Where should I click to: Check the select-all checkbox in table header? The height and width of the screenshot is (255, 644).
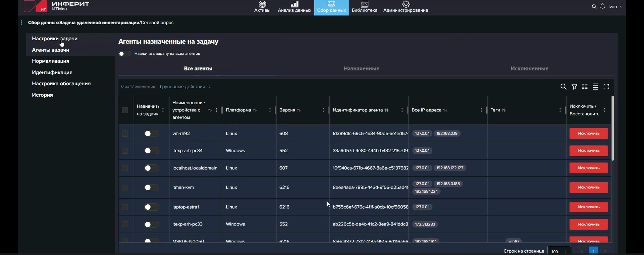pyautogui.click(x=125, y=110)
